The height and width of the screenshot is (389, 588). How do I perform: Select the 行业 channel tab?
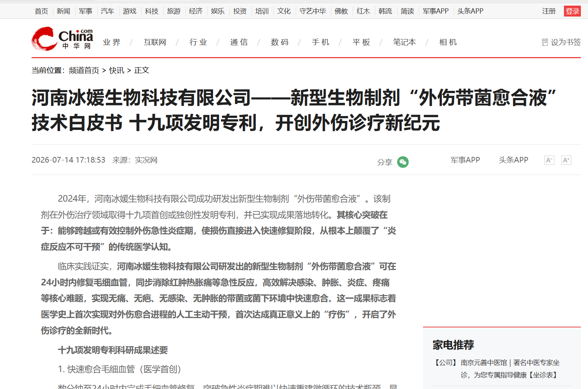pyautogui.click(x=198, y=42)
